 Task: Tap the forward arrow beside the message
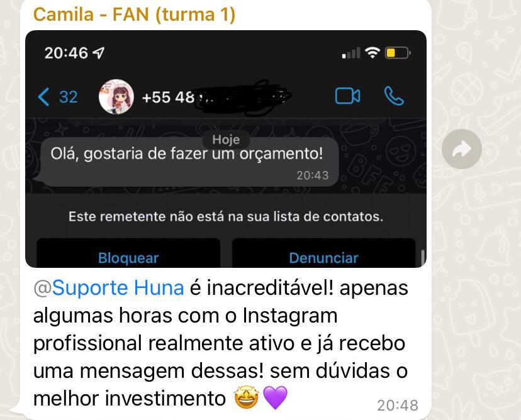click(461, 149)
